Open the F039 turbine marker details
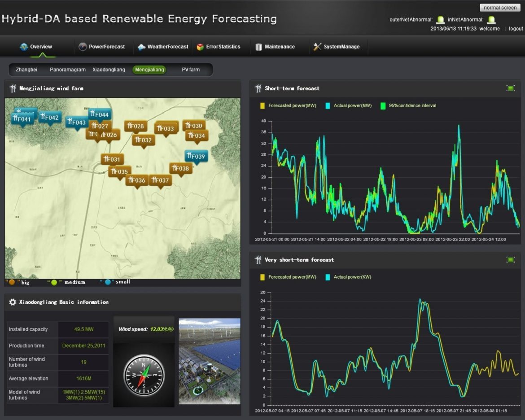This screenshot has width=525, height=420. point(196,156)
